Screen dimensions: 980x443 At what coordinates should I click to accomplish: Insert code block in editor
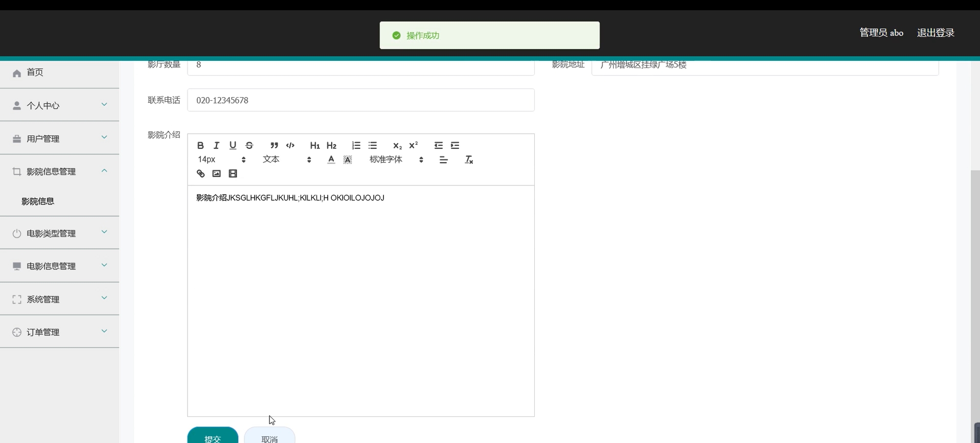coord(290,146)
